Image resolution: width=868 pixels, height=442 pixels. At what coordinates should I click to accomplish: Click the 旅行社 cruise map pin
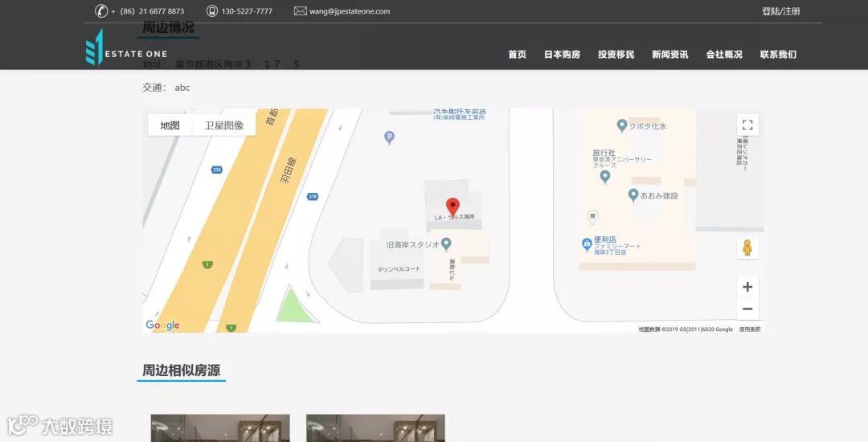605,177
